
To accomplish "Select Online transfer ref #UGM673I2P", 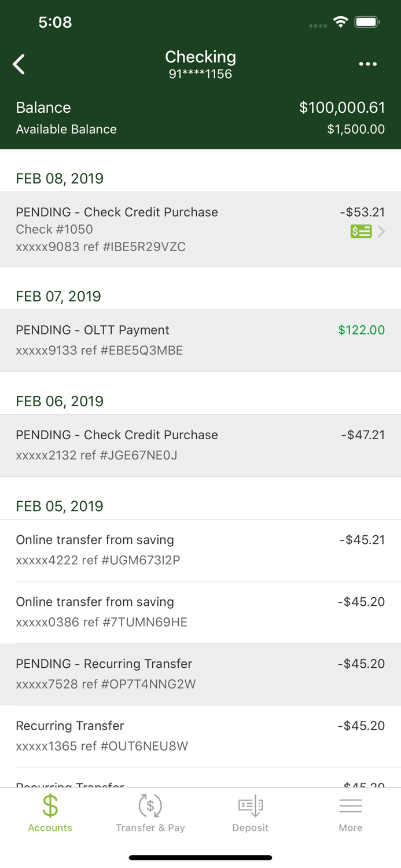I will pos(200,550).
